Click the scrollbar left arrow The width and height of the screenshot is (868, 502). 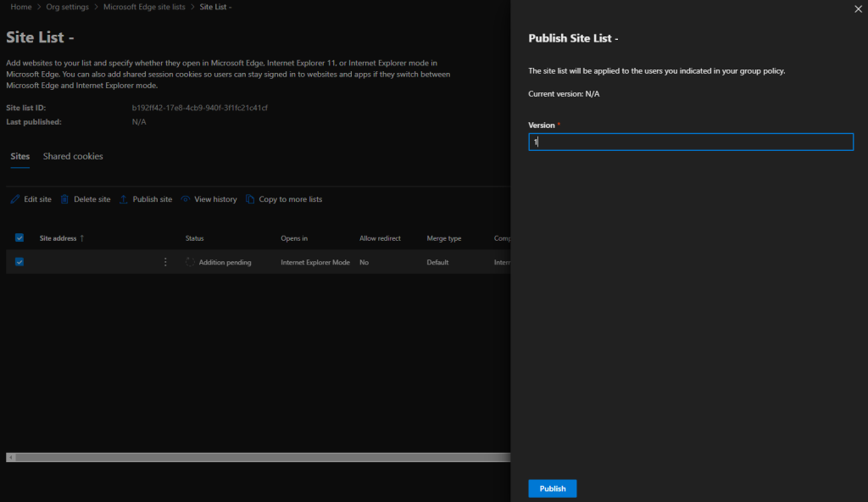pyautogui.click(x=11, y=457)
